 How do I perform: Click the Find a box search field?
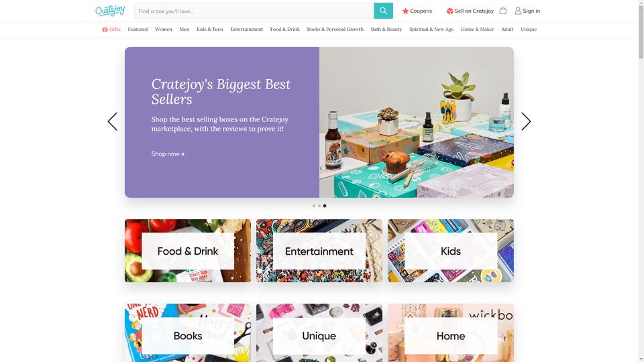[254, 11]
